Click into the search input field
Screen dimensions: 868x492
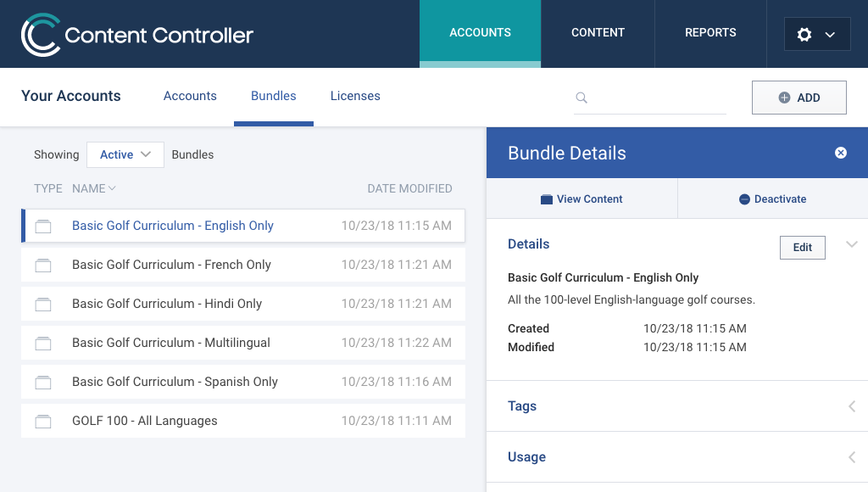click(657, 98)
